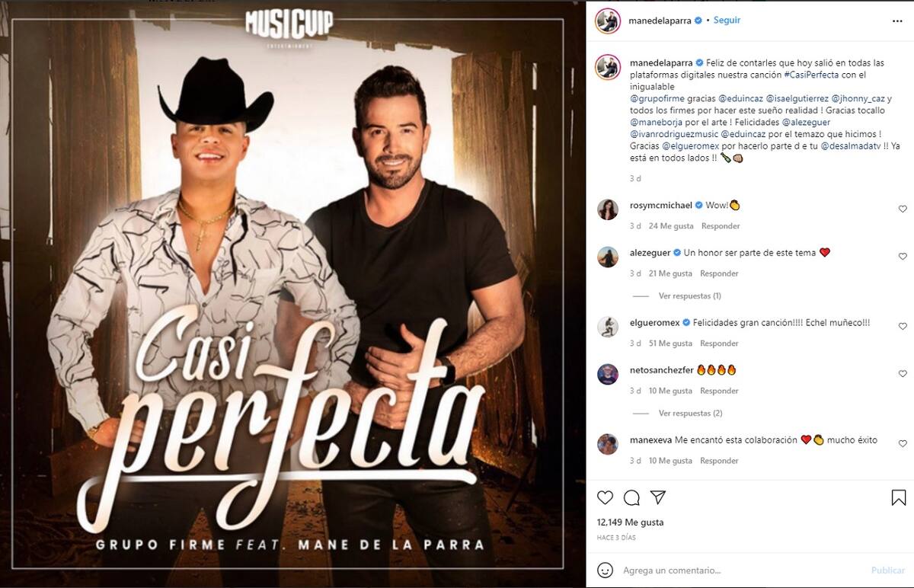
Task: Reply to elgueromex's comment via Responder
Action: click(x=719, y=344)
